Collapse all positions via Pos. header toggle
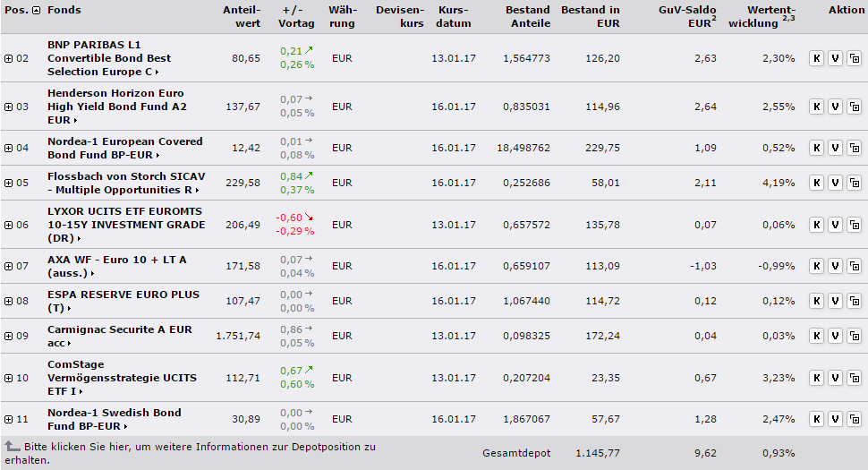This screenshot has width=868, height=470. click(36, 11)
